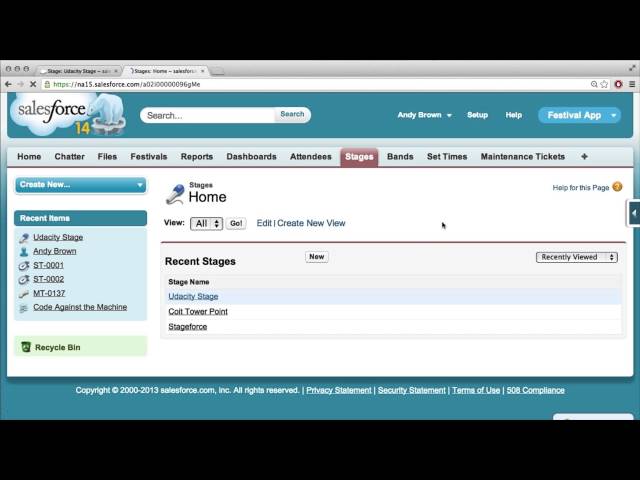Click icon beside Code Against the Machine
The image size is (640, 480).
pyautogui.click(x=24, y=308)
